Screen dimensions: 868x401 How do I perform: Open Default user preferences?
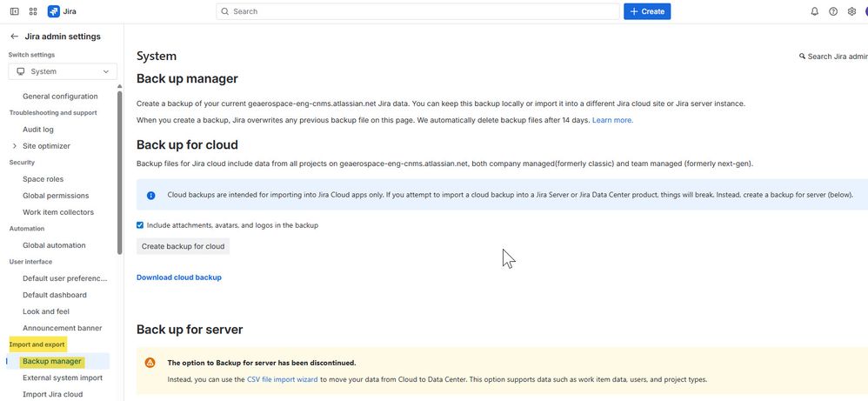(64, 278)
